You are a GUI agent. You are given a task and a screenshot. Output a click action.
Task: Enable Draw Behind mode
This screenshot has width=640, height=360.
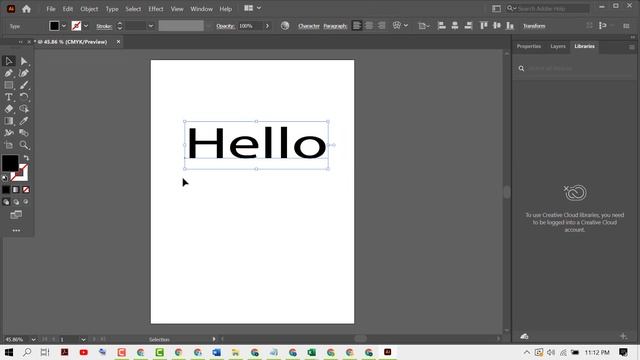click(16, 202)
